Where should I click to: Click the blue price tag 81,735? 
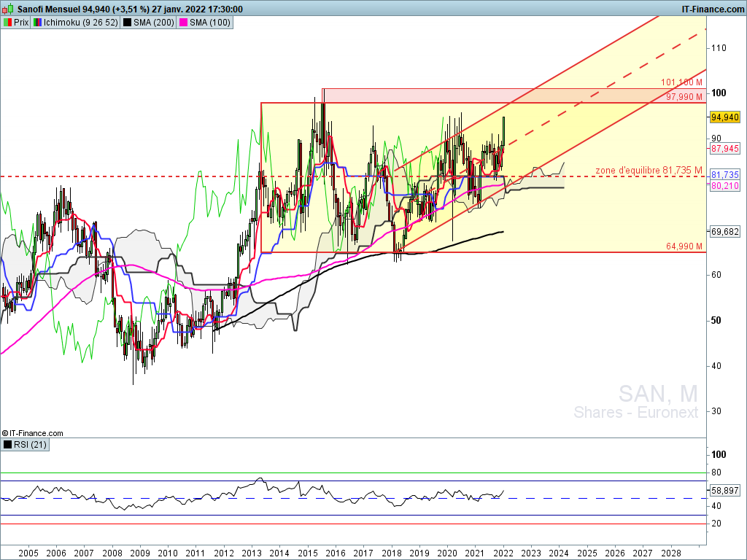click(724, 175)
